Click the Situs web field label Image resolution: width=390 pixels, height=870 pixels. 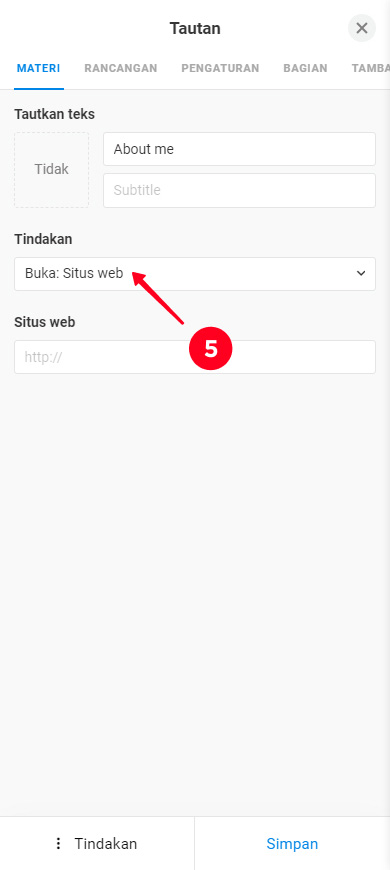click(44, 322)
